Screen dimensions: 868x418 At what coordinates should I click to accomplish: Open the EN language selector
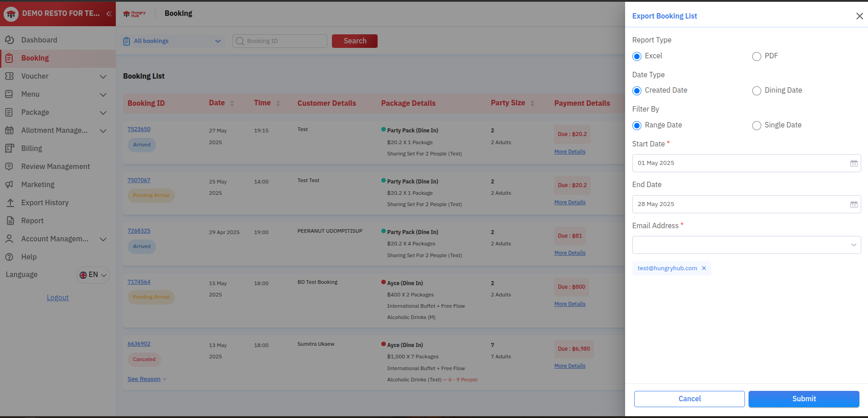point(93,275)
